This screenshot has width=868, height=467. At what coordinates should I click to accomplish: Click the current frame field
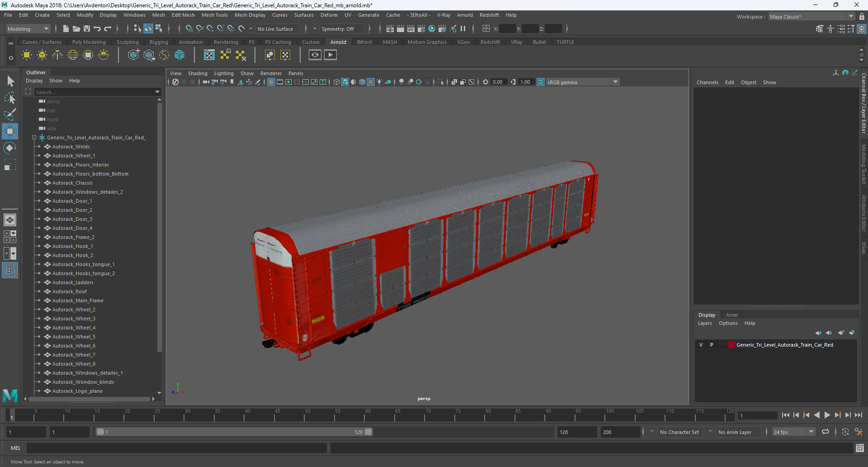click(x=757, y=415)
